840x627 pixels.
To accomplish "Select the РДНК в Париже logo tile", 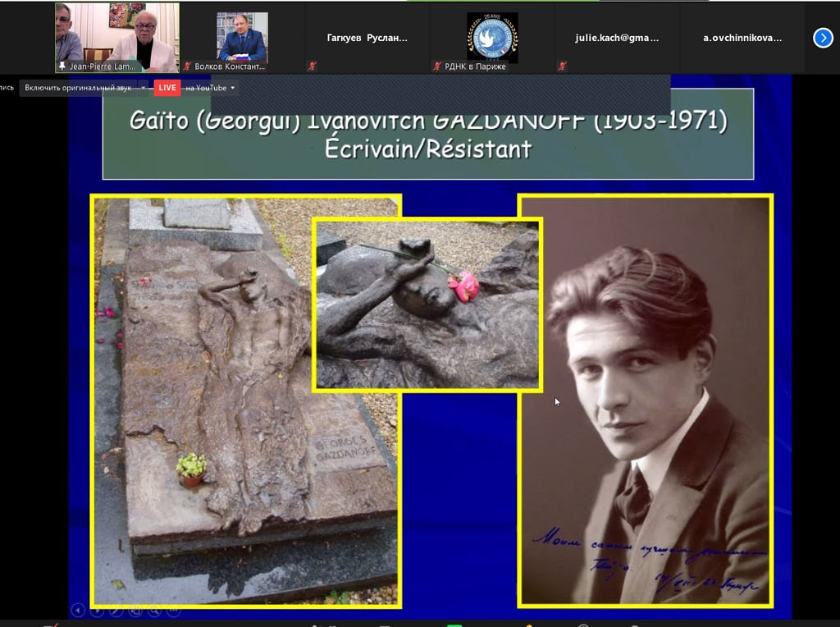I will tap(492, 37).
